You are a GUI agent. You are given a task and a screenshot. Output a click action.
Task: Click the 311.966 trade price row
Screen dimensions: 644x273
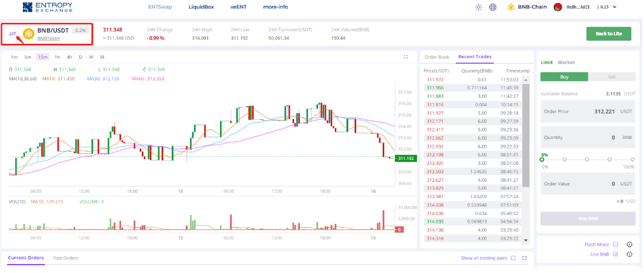(472, 88)
